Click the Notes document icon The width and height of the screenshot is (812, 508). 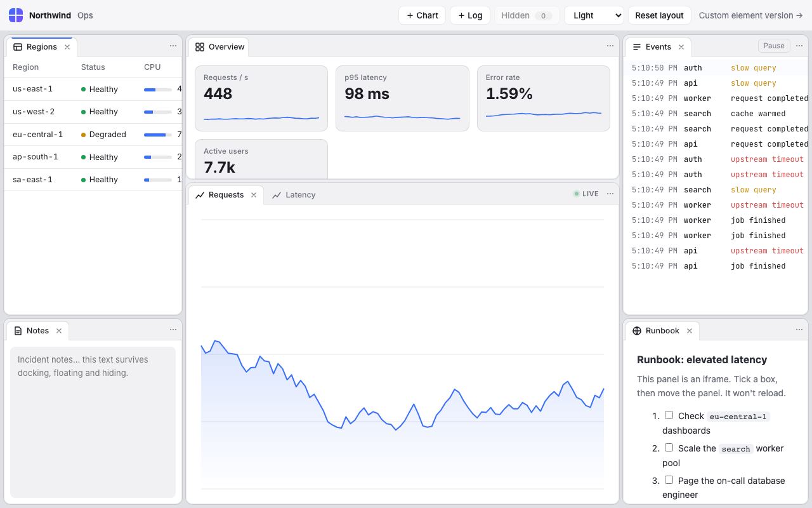(x=18, y=331)
